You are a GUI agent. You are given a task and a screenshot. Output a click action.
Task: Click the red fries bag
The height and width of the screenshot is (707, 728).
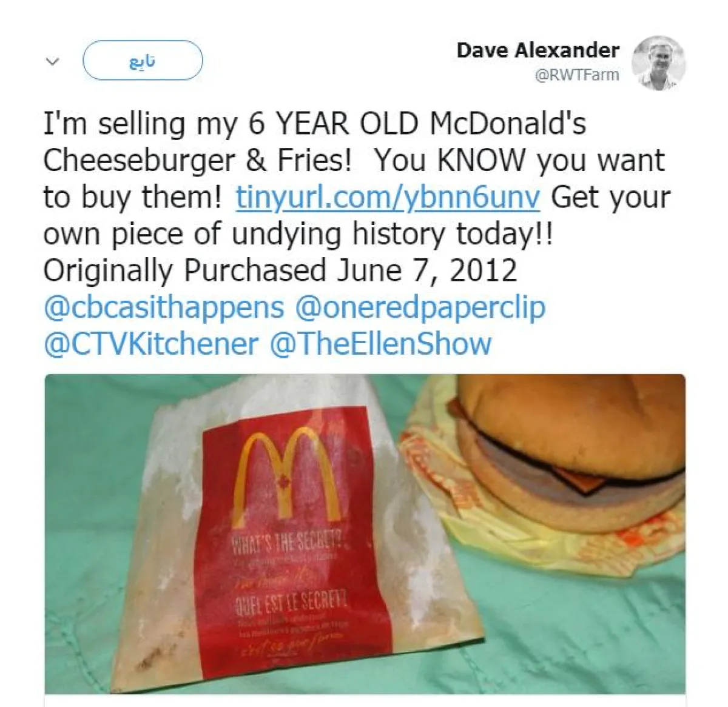coord(290,534)
